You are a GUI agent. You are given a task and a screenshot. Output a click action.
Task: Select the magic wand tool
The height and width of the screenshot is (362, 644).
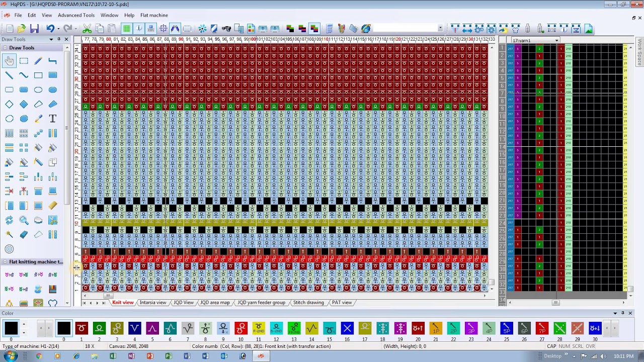(9, 235)
